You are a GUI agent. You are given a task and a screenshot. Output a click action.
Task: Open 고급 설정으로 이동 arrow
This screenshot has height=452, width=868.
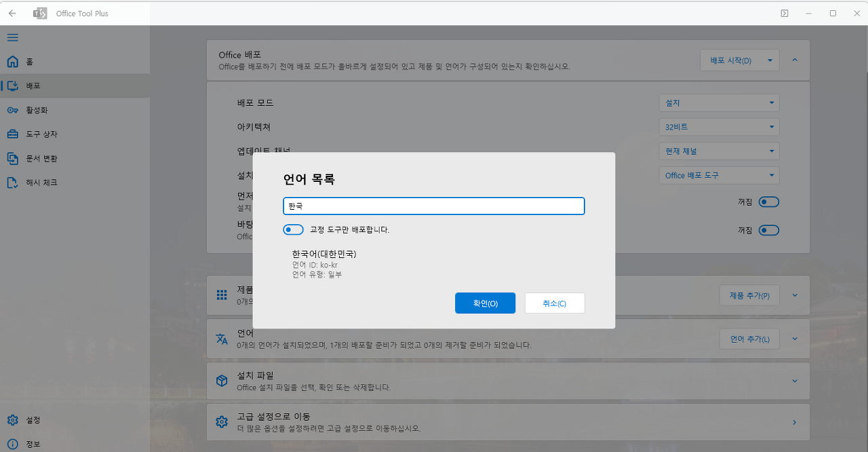coord(795,422)
